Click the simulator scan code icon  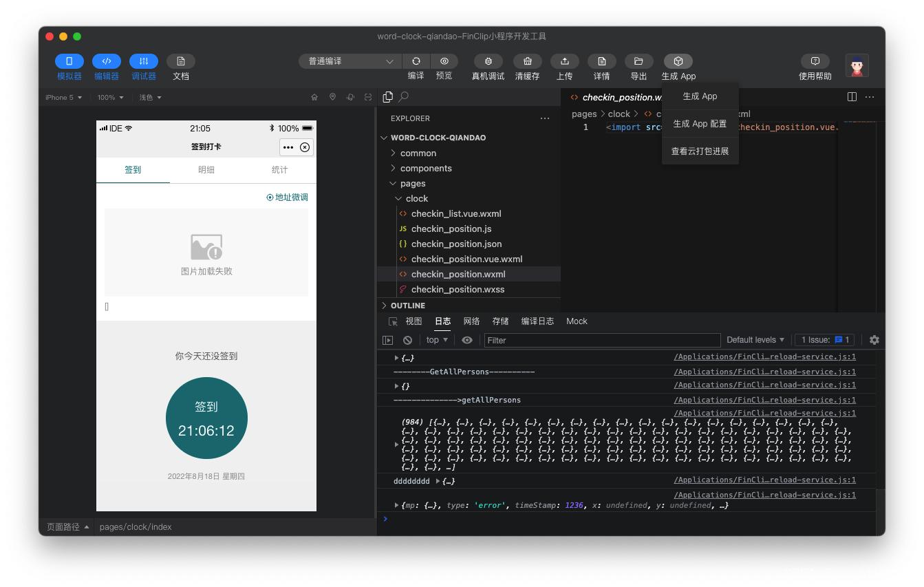coord(368,98)
